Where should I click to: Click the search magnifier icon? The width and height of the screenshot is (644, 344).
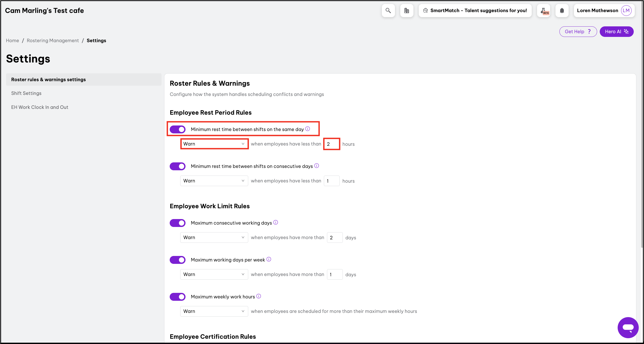[388, 11]
